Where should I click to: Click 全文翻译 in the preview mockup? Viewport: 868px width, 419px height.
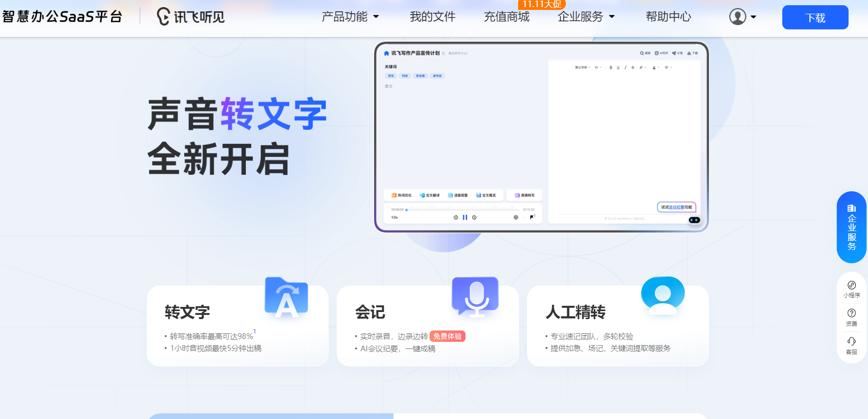[x=430, y=195]
